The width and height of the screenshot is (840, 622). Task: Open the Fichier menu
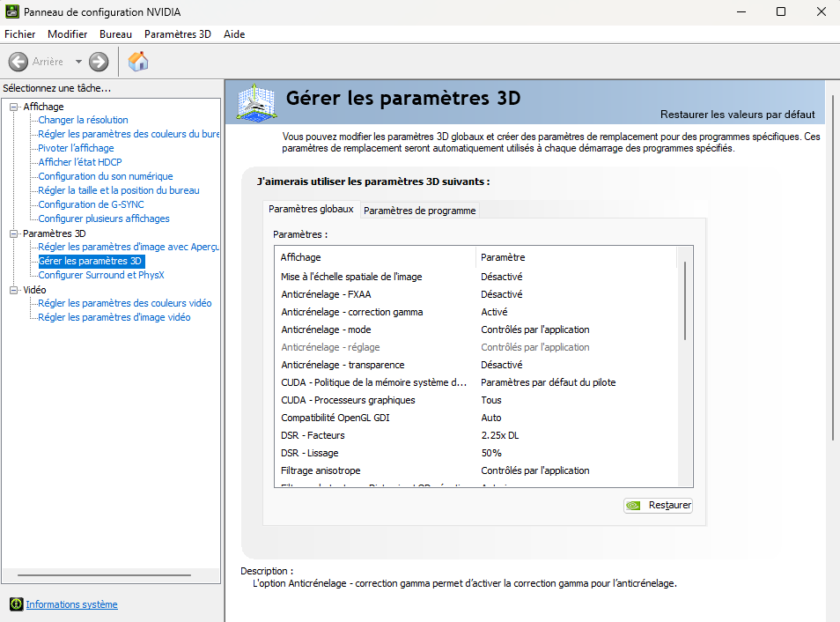20,34
